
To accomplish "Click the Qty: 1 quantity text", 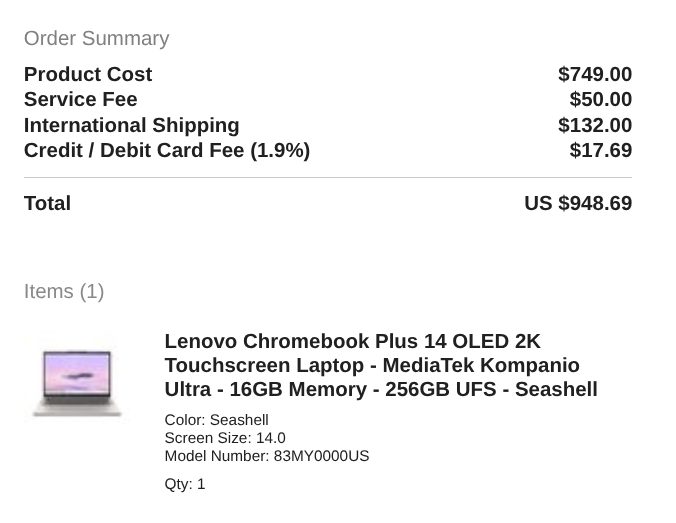I will 185,484.
